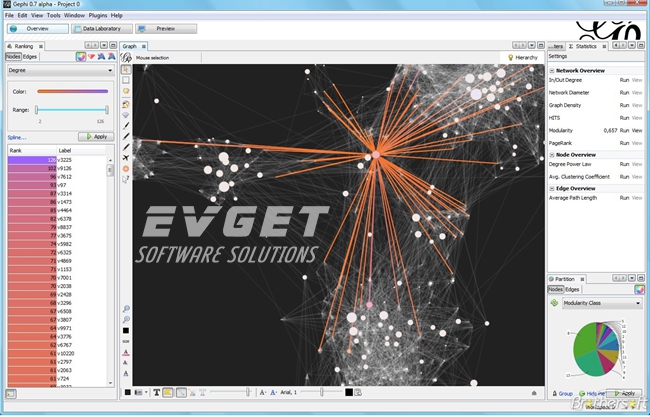
Task: Click the clipboard icon in bottom graph toolbar
Action: coord(358,392)
